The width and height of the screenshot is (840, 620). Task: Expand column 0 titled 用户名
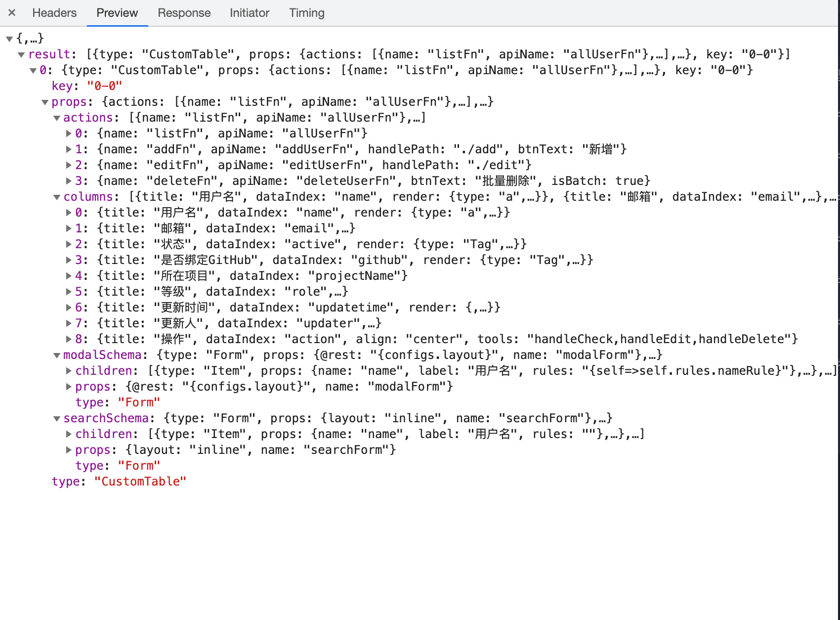click(x=69, y=213)
